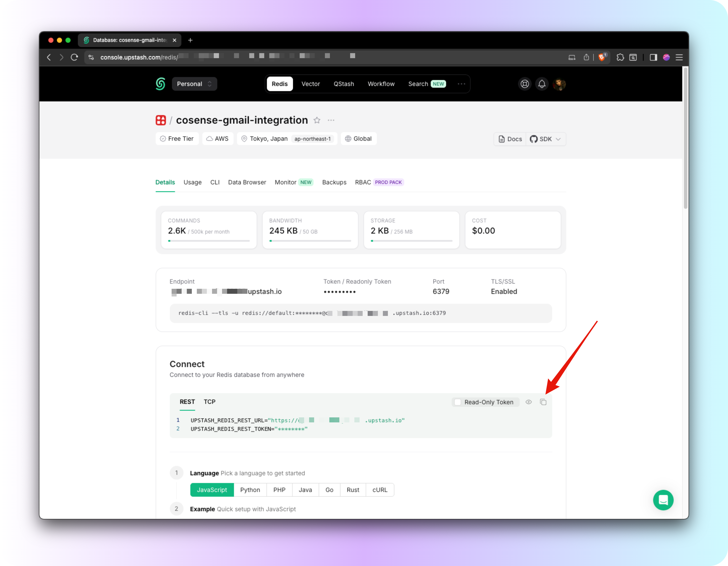Viewport: 728px width, 566px height.
Task: Open the CLI tab
Action: tap(215, 182)
